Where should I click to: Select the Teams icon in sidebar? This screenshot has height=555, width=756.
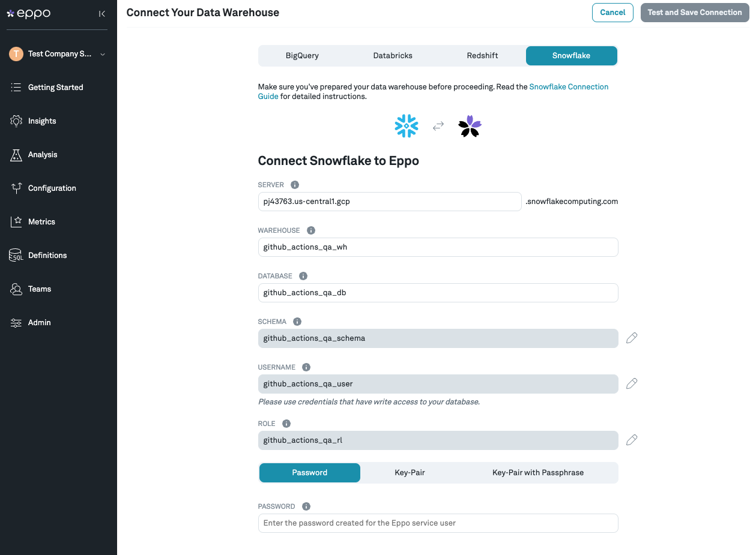pyautogui.click(x=16, y=289)
